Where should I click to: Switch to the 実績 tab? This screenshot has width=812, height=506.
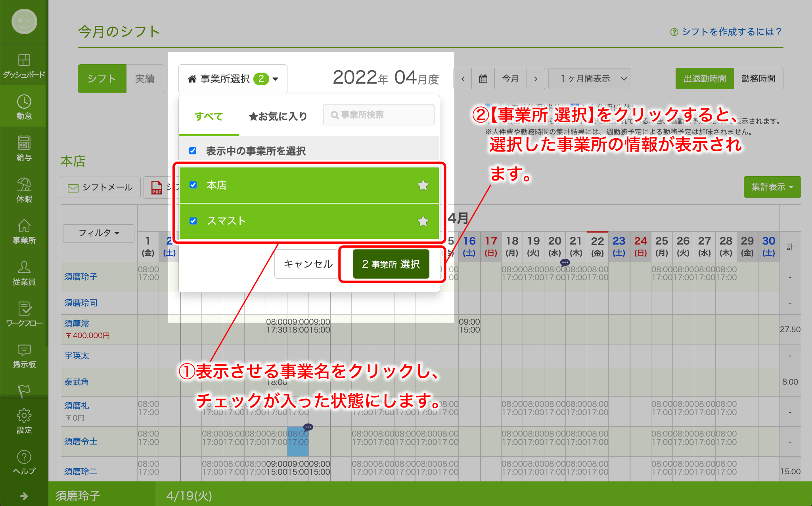click(x=145, y=79)
